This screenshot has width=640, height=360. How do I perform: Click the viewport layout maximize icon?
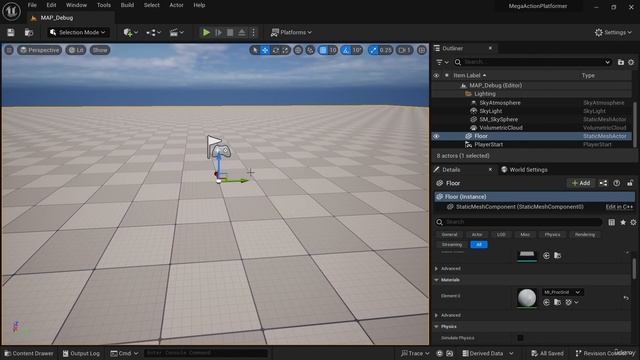pos(422,50)
